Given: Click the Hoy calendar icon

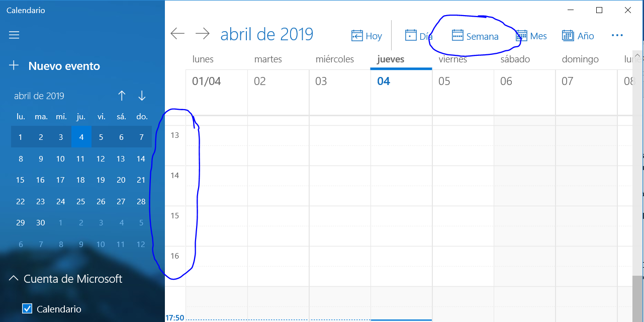Looking at the screenshot, I should click(x=357, y=36).
